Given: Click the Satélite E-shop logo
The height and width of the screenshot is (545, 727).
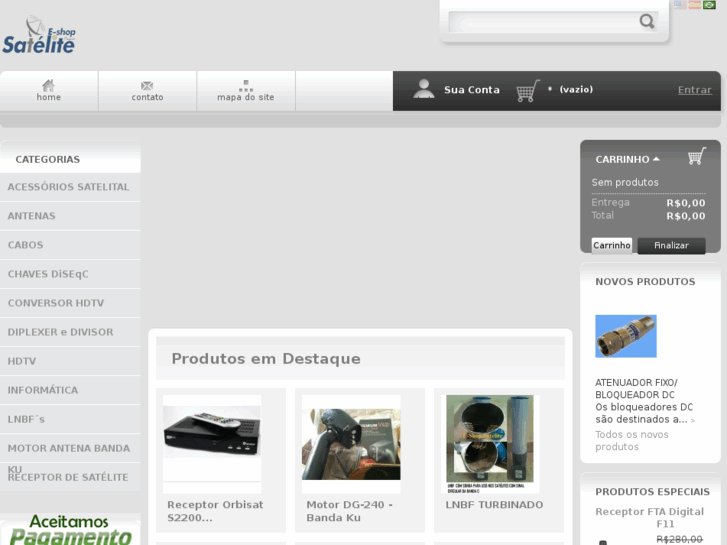Looking at the screenshot, I should (x=39, y=35).
